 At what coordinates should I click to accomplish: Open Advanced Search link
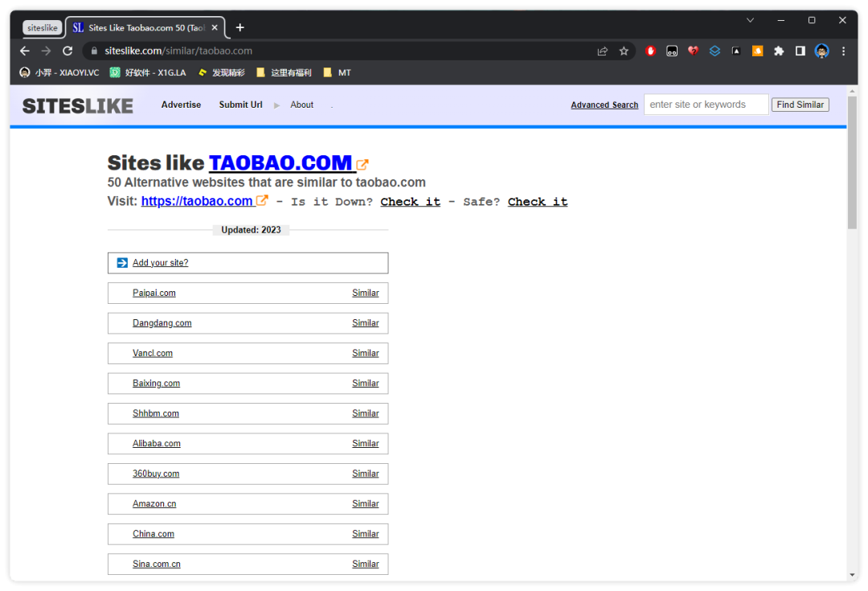click(604, 105)
